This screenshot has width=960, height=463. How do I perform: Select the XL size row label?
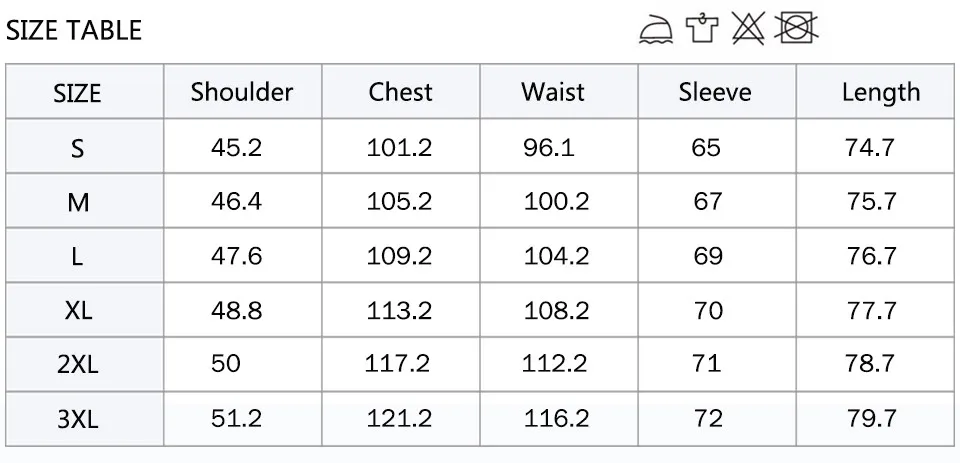(78, 311)
